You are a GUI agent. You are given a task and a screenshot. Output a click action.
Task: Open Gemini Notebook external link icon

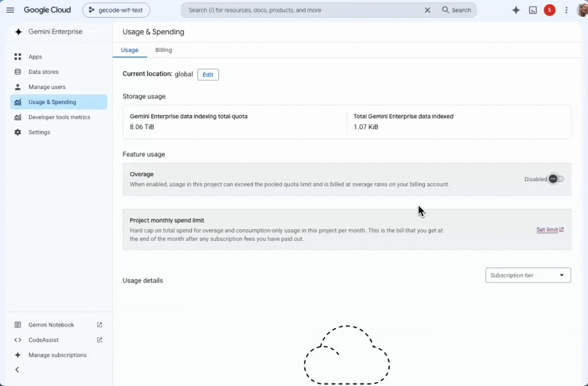(x=99, y=325)
